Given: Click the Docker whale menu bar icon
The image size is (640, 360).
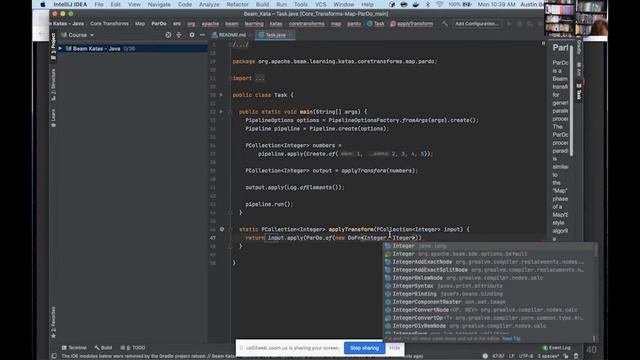Looking at the screenshot, I should pyautogui.click(x=416, y=4).
